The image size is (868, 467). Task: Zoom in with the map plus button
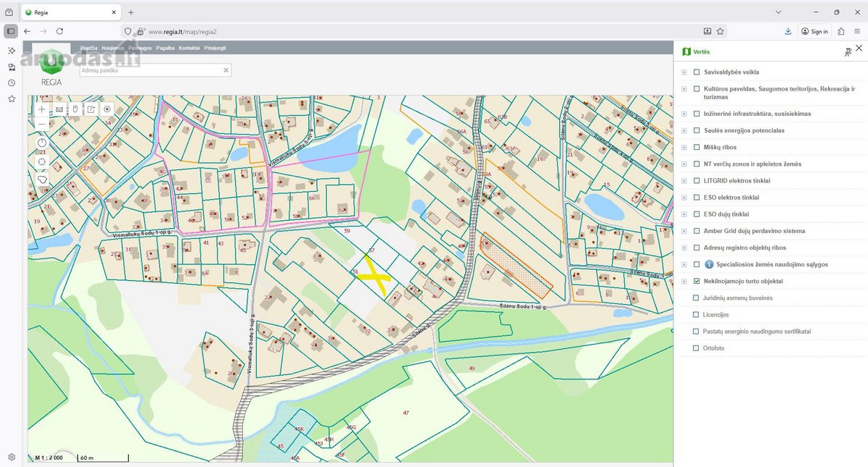pos(42,109)
